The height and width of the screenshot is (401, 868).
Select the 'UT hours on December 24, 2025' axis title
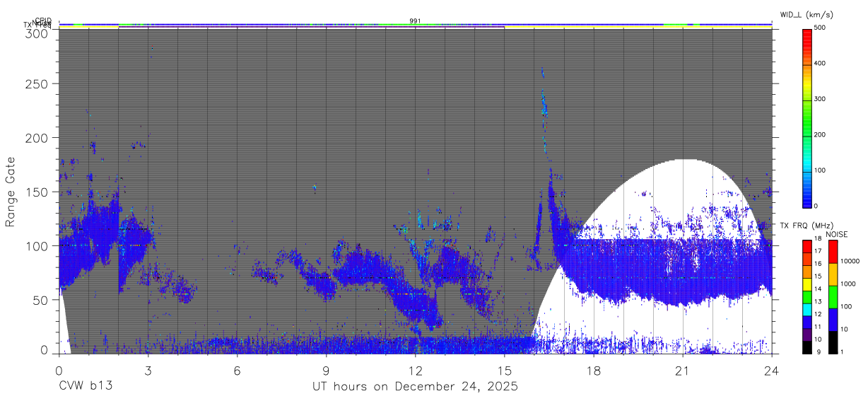415,387
